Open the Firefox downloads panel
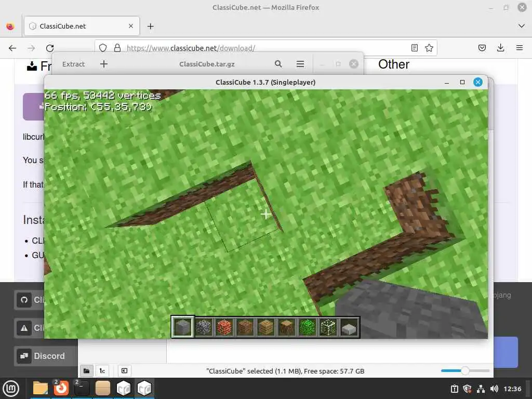532x399 pixels. tap(500, 48)
